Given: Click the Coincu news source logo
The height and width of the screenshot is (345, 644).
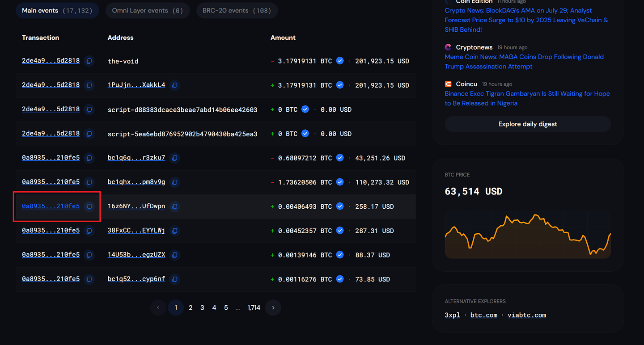Looking at the screenshot, I should click(448, 84).
